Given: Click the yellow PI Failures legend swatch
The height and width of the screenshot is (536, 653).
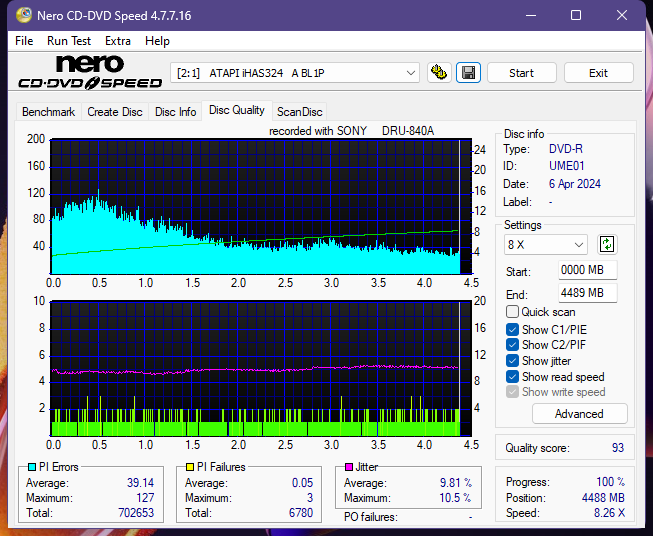Looking at the screenshot, I should pyautogui.click(x=190, y=467).
